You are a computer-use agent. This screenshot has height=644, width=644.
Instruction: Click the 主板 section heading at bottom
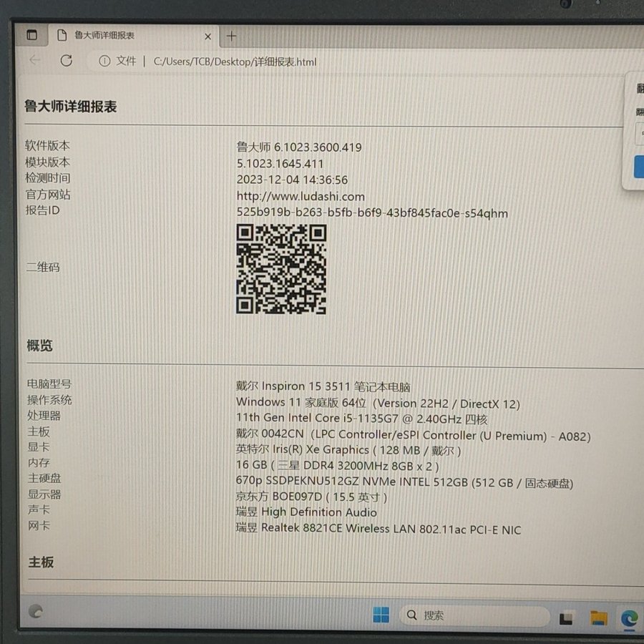(x=41, y=562)
